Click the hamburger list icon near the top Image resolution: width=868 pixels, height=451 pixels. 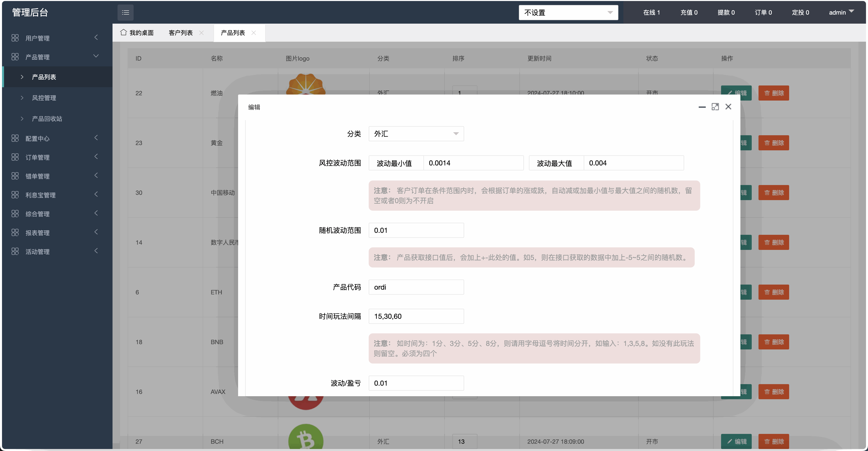[125, 13]
